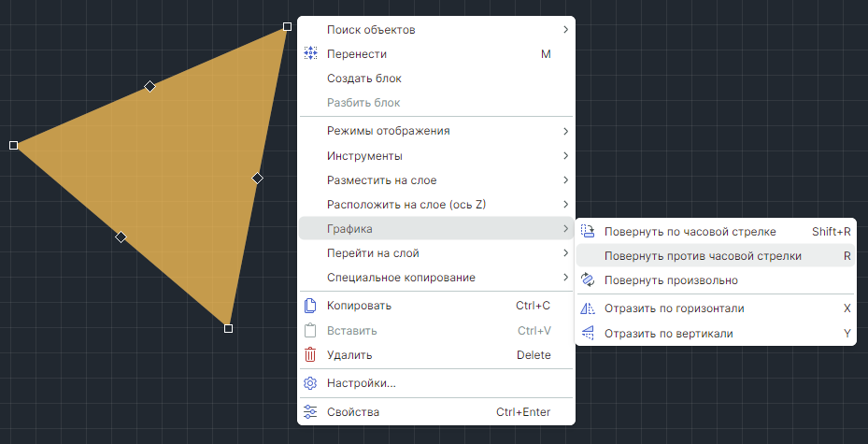Click the Shift+R shortcut label

click(x=831, y=232)
